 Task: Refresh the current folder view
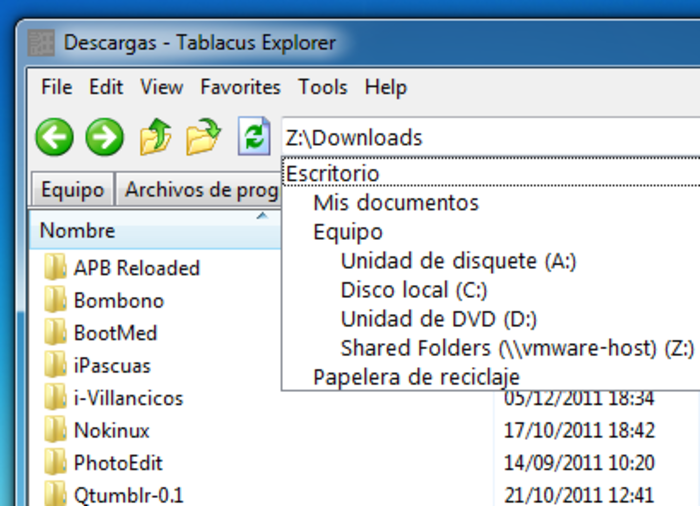click(x=254, y=136)
